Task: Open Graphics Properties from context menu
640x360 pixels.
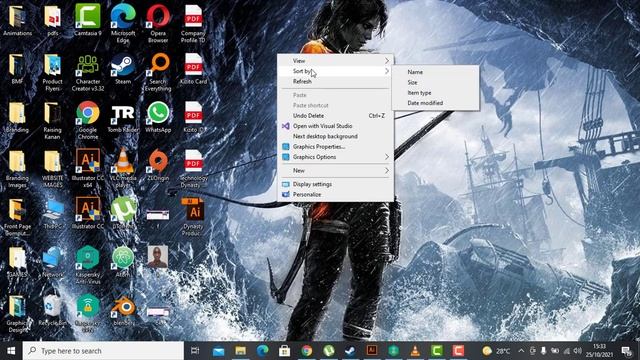Action: (336, 147)
